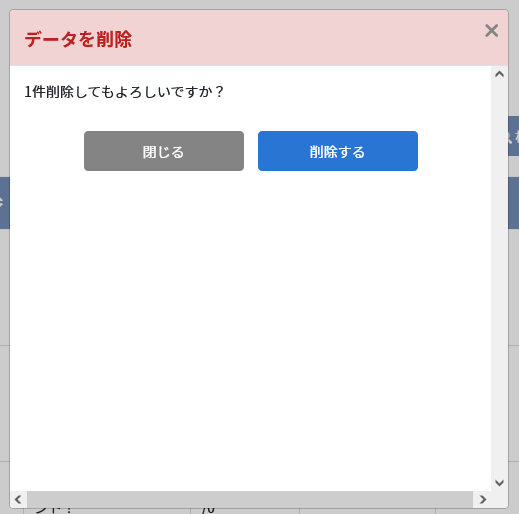Click the partially hidden label text under the dialog
Viewport: 519px width, 514px height.
53,511
